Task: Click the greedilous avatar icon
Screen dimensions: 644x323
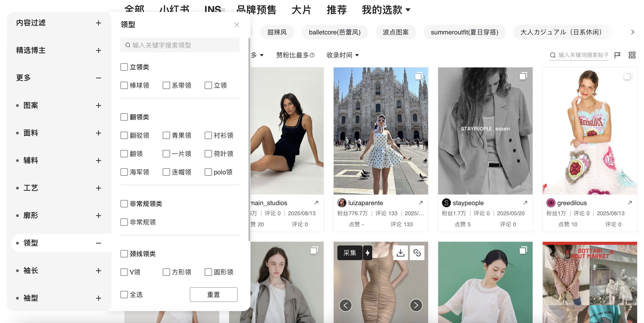Action: pyautogui.click(x=551, y=203)
